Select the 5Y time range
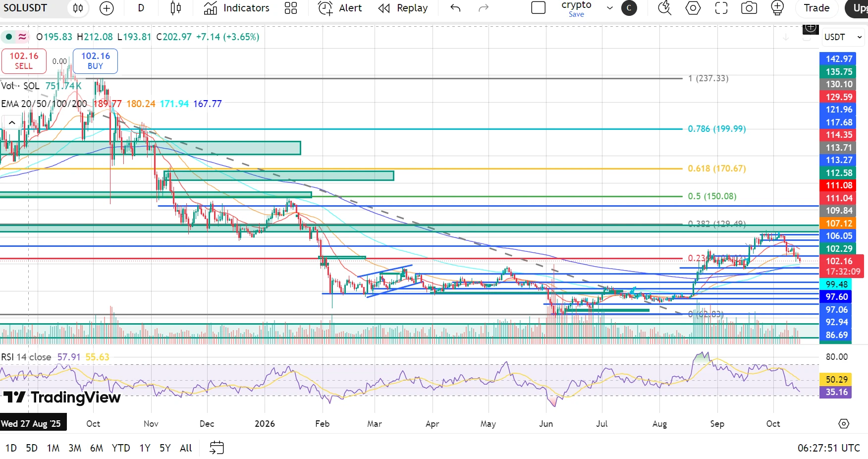Screen dimensions: 868x459 [165, 448]
